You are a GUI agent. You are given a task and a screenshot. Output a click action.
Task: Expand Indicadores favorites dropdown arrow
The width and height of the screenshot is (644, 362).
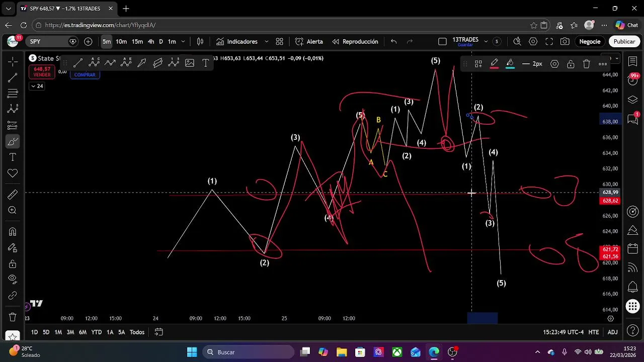266,42
